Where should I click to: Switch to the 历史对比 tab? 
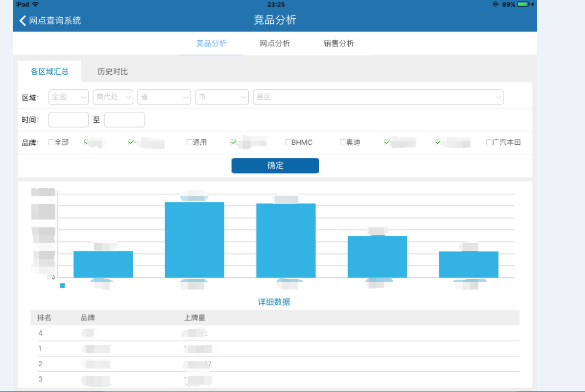point(112,72)
